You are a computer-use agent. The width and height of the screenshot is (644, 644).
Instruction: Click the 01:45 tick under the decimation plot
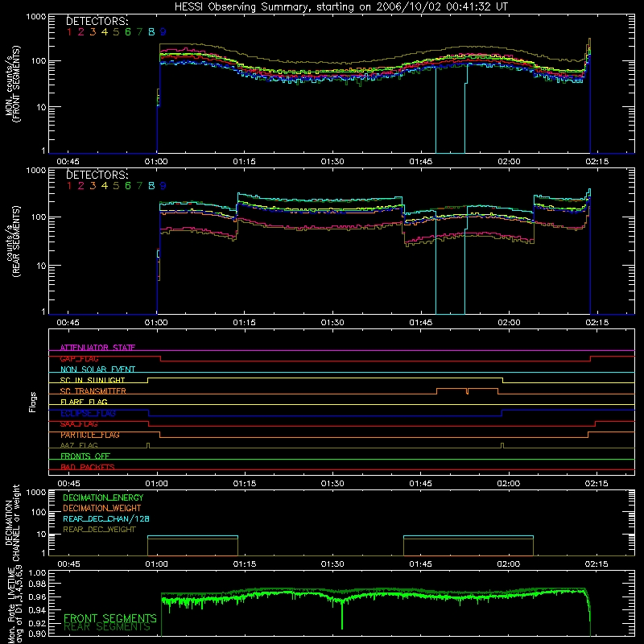coord(420,564)
